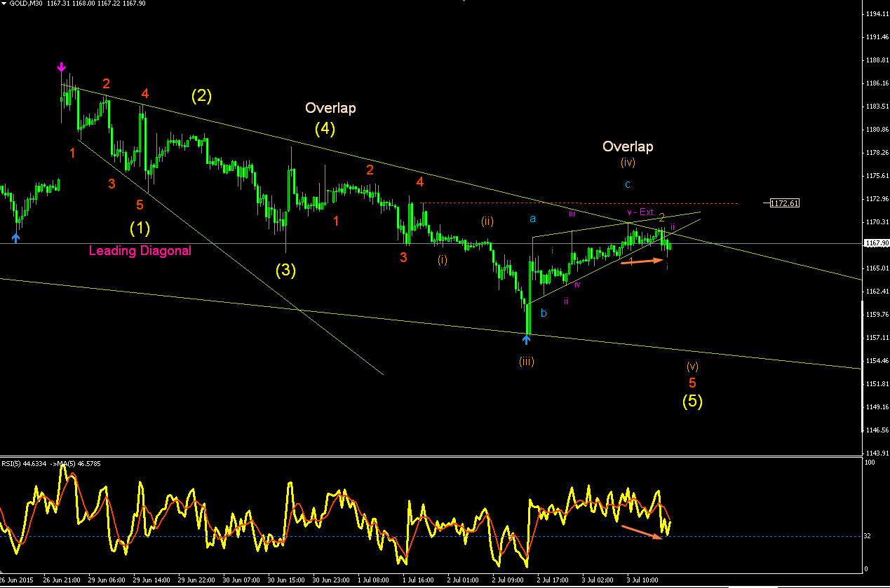Select the orange (v) subwave label
This screenshot has height=588, width=890.
coord(692,366)
